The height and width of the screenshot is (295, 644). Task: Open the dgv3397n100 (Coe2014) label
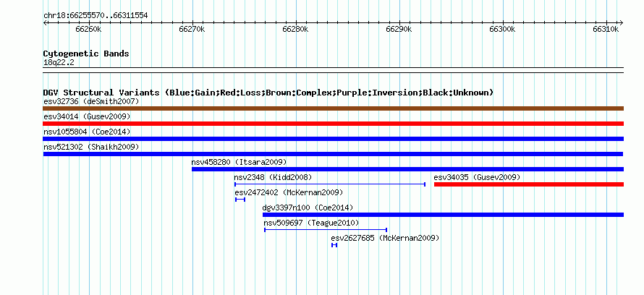(308, 208)
